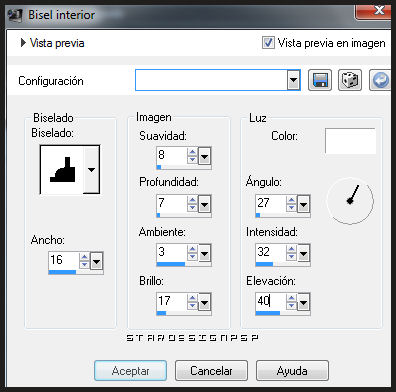Open help with the Ayuda button

point(292,371)
